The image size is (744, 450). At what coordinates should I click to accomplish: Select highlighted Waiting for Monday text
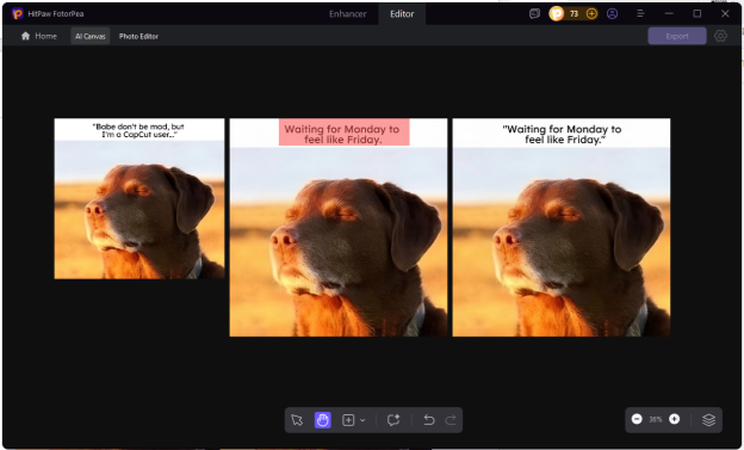pos(344,132)
